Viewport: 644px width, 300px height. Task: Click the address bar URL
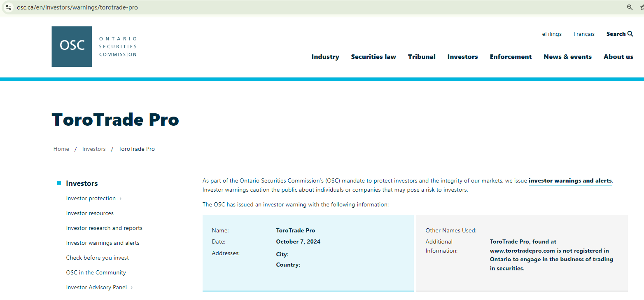pos(77,7)
